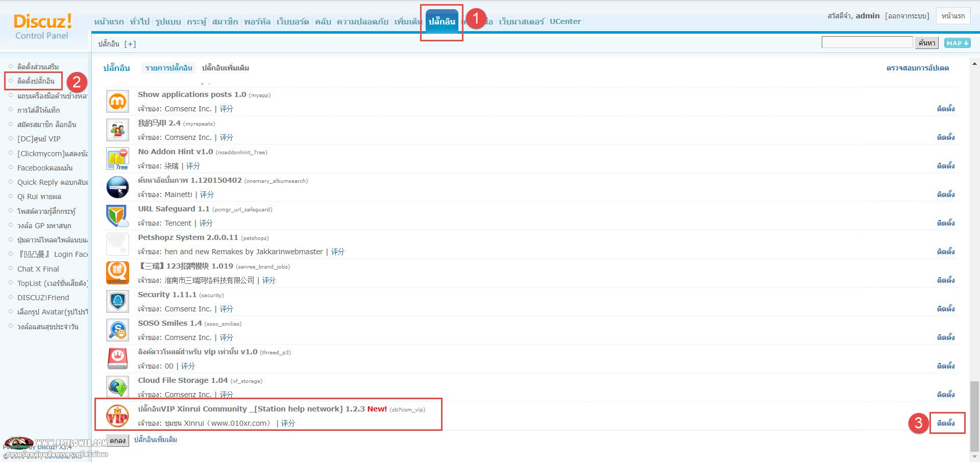Open Chat X Final in sidebar
980x462 pixels.
pyautogui.click(x=38, y=269)
